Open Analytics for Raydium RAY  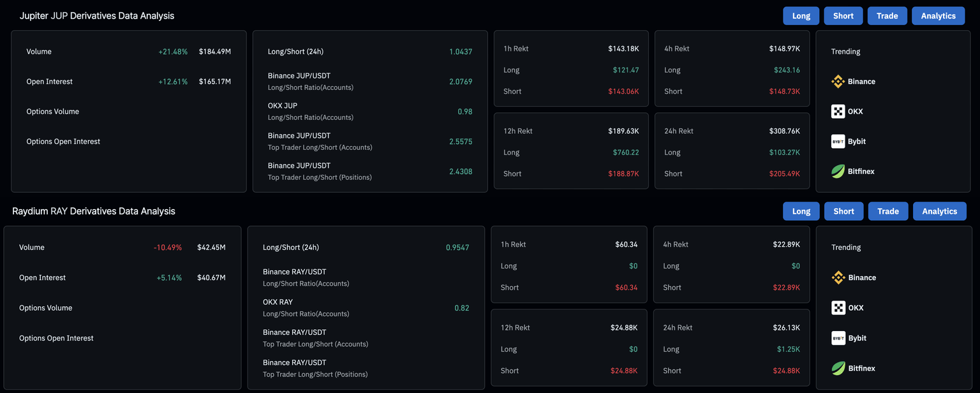coord(939,211)
